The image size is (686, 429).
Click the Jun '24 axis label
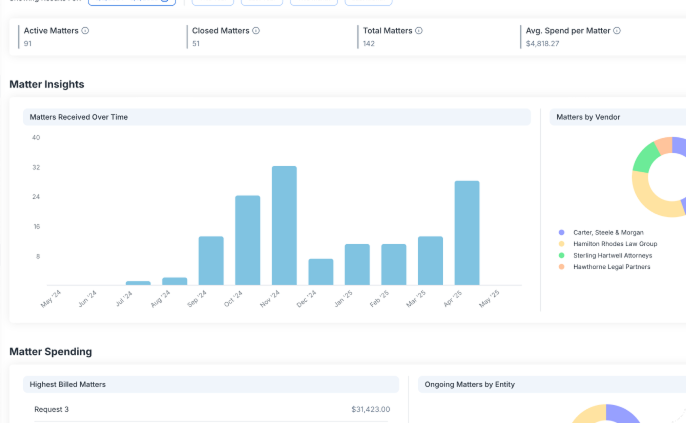[x=87, y=299]
